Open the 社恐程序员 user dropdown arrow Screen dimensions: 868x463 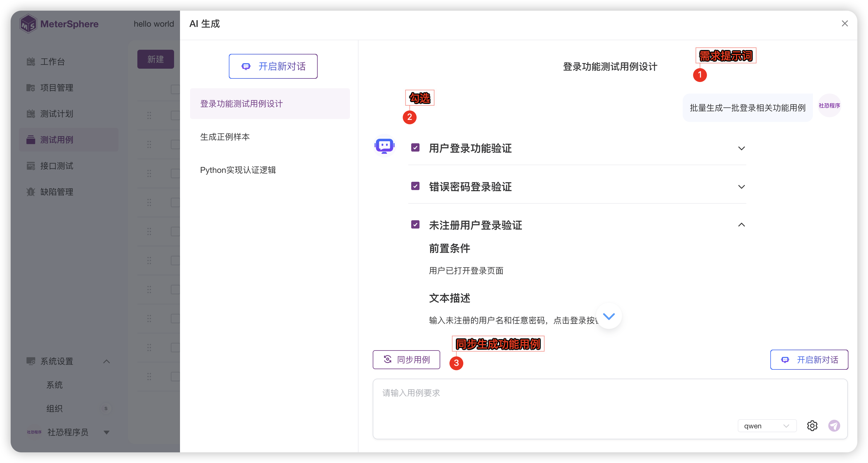click(107, 432)
